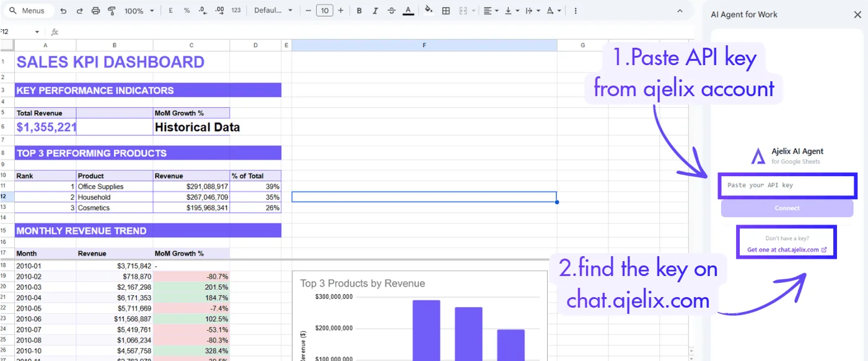Toggle Strikethrough formatting
This screenshot has width=868, height=361.
pos(392,11)
